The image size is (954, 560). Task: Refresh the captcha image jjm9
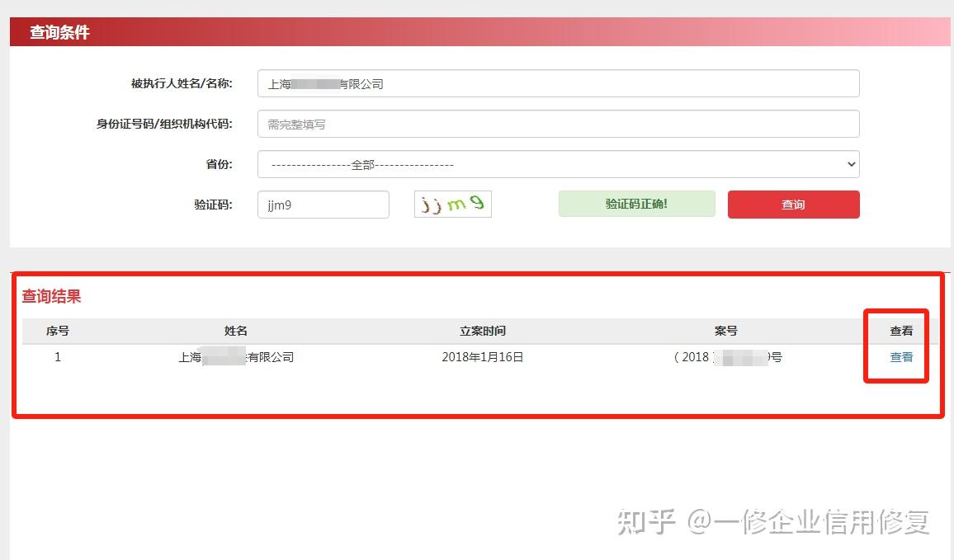(452, 205)
